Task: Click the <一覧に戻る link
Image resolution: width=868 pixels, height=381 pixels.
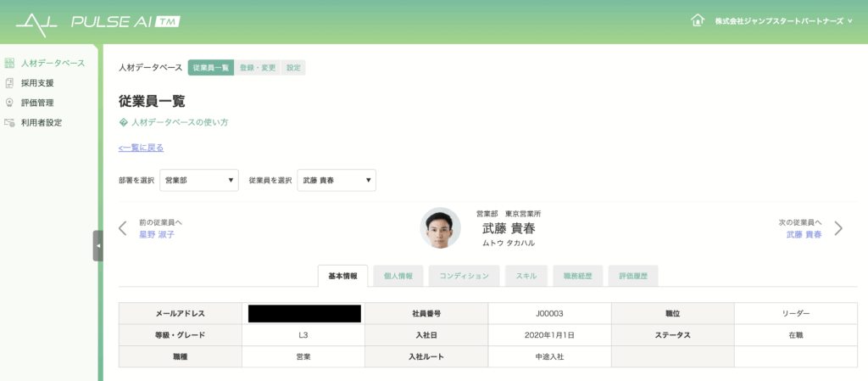Action: [x=142, y=148]
